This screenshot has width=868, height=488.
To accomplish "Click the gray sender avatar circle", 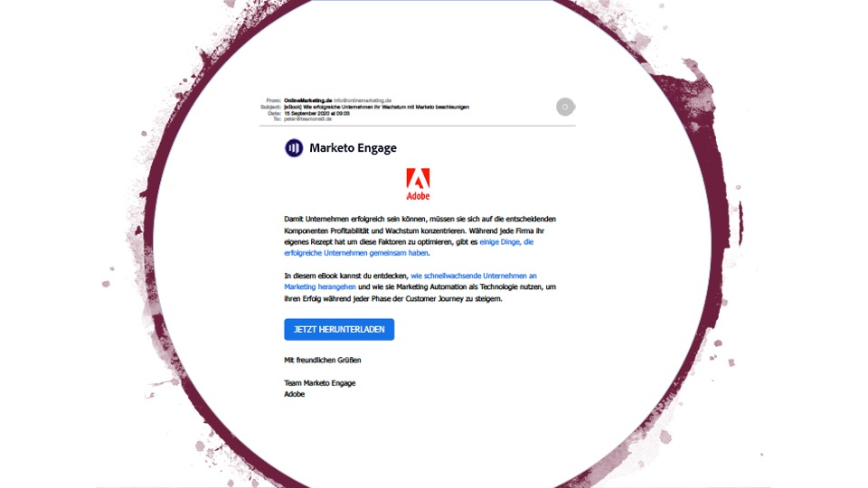I will [x=564, y=107].
